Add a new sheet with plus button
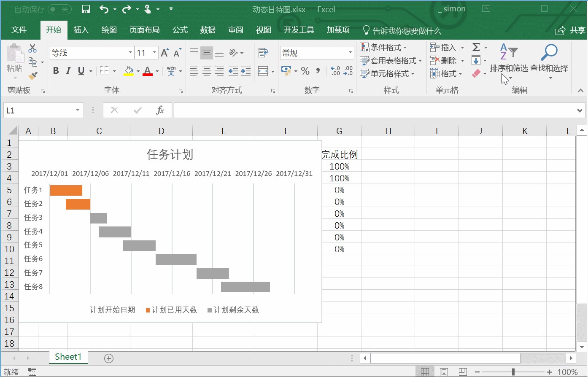Image resolution: width=588 pixels, height=377 pixels. click(x=109, y=358)
